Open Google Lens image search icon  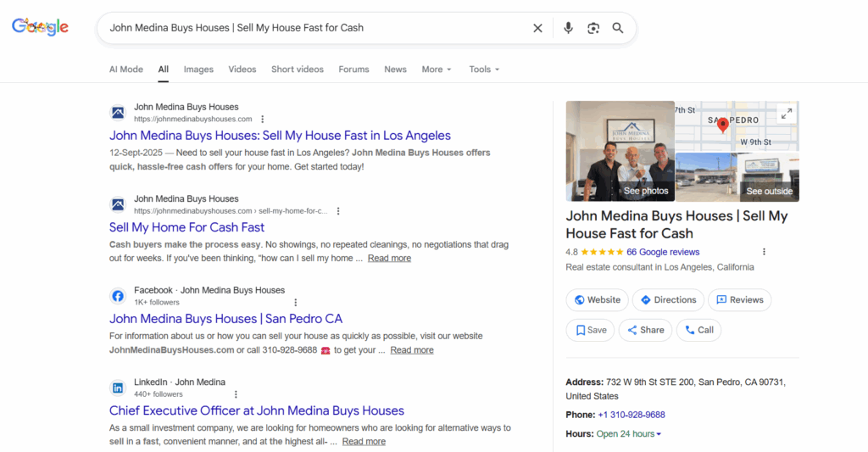point(593,28)
